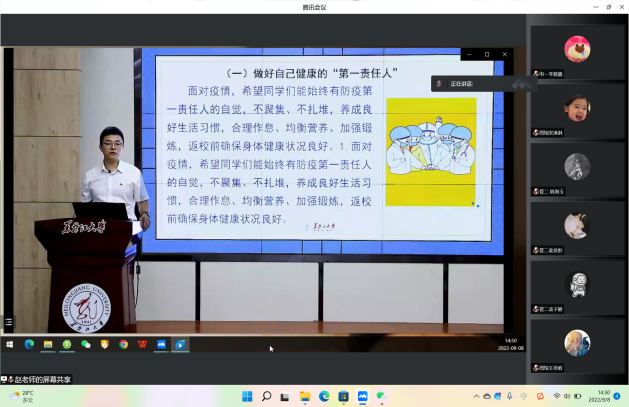Open the taskbar Search magnifier icon
This screenshot has height=407, width=629.
[x=267, y=396]
